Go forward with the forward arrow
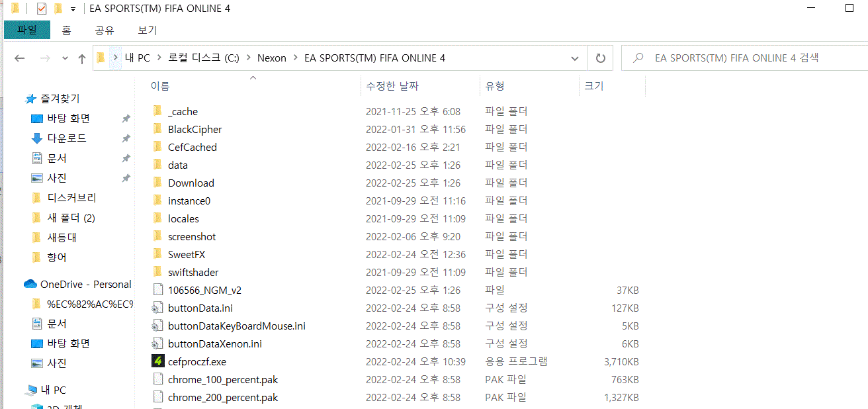868x409 pixels. pos(45,58)
